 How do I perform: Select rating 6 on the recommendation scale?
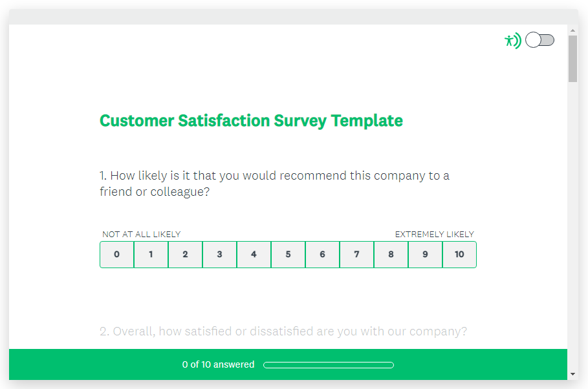323,255
